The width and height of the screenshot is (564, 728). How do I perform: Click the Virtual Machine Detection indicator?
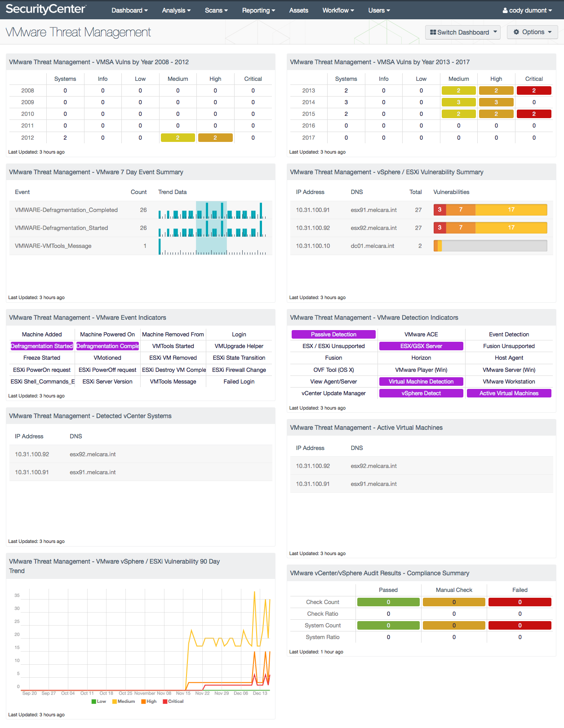[x=421, y=382]
